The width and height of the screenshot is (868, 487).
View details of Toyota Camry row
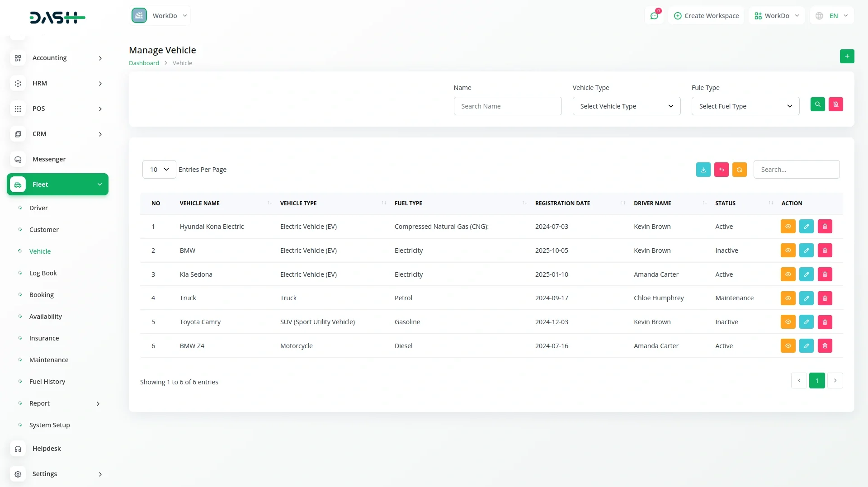[x=788, y=322]
